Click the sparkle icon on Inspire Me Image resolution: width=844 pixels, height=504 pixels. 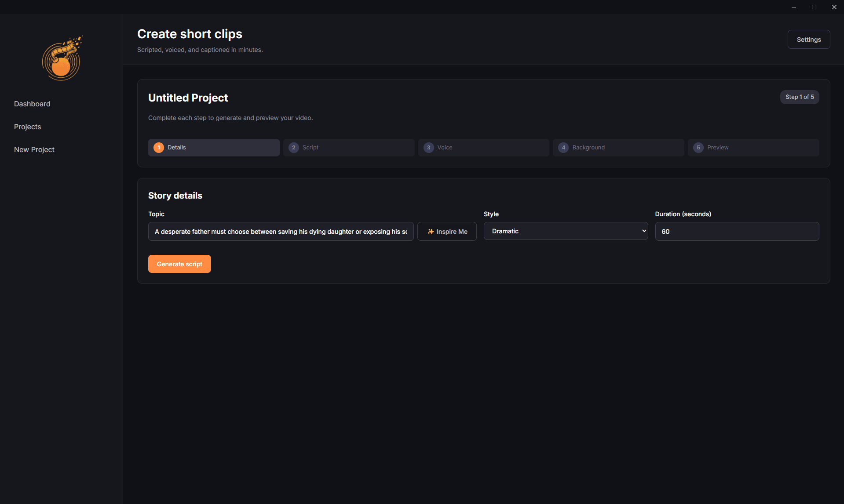[x=430, y=231]
